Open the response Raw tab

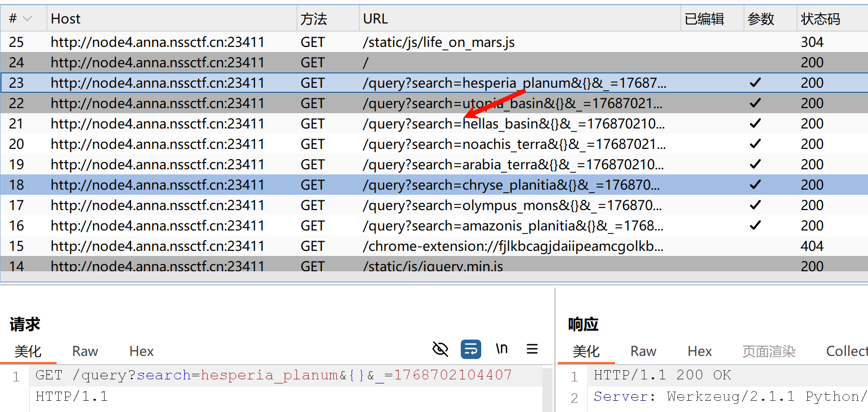pos(643,351)
